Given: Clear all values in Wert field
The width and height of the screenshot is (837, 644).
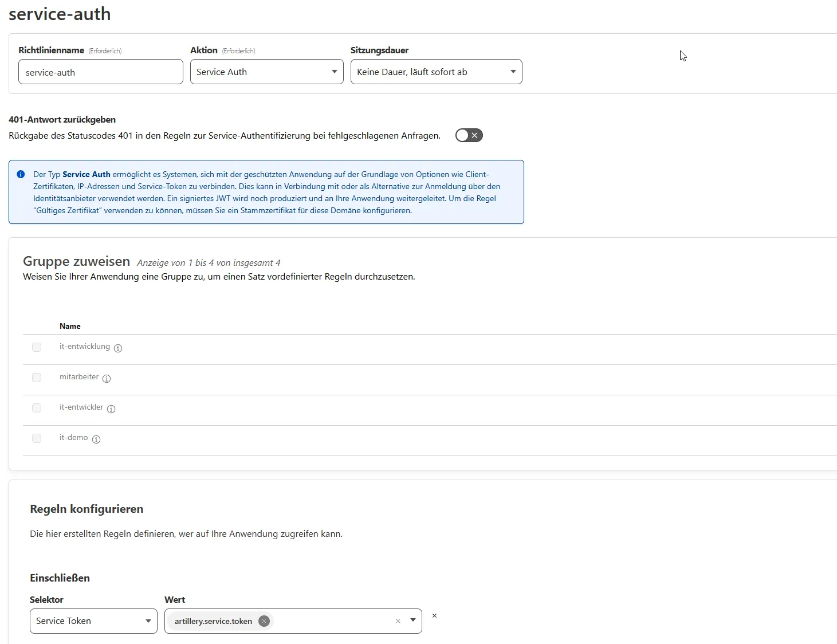Looking at the screenshot, I should (x=398, y=621).
